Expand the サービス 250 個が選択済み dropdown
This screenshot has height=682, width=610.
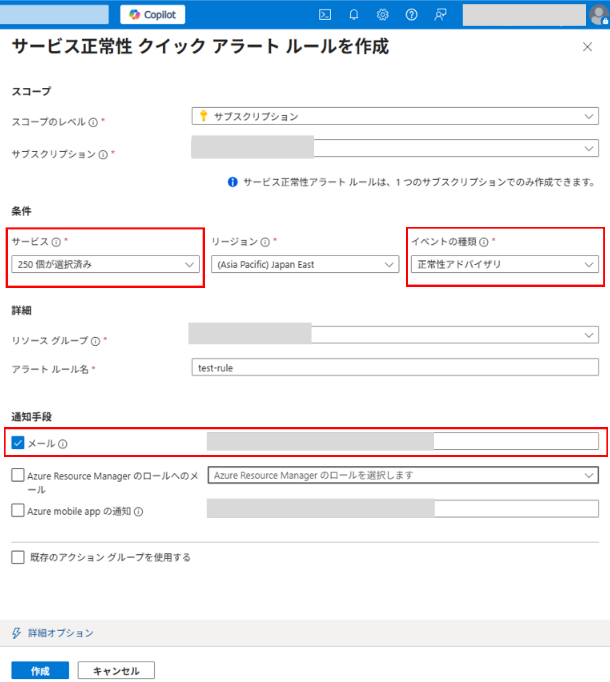[x=105, y=264]
